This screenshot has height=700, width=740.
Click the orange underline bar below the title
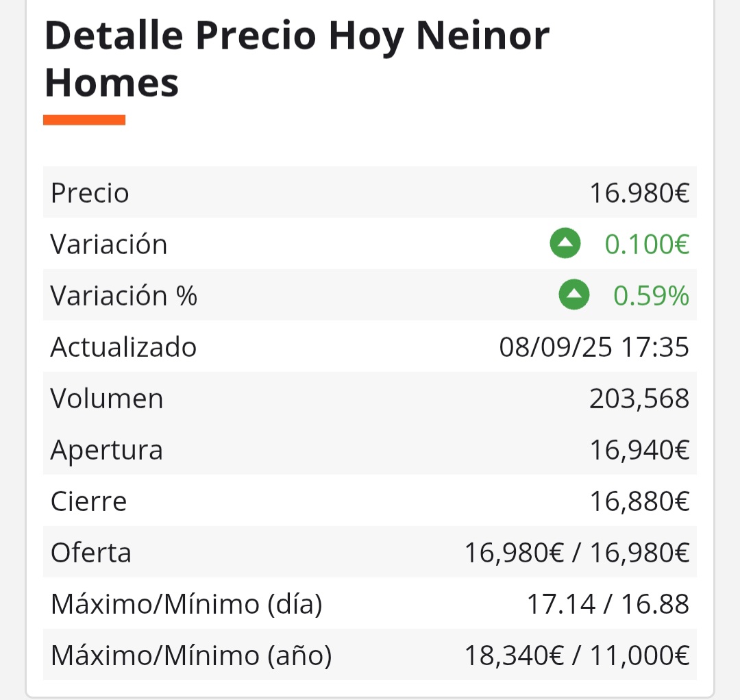point(84,121)
